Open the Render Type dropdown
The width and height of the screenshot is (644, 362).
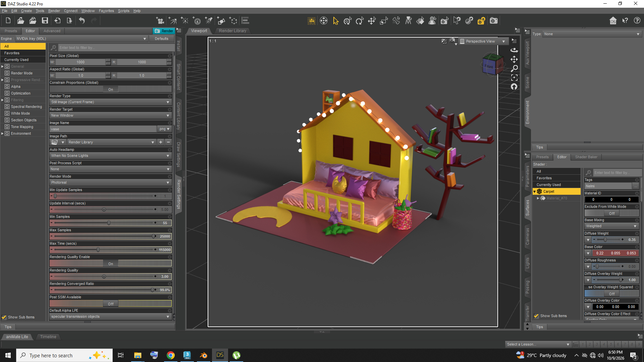110,102
